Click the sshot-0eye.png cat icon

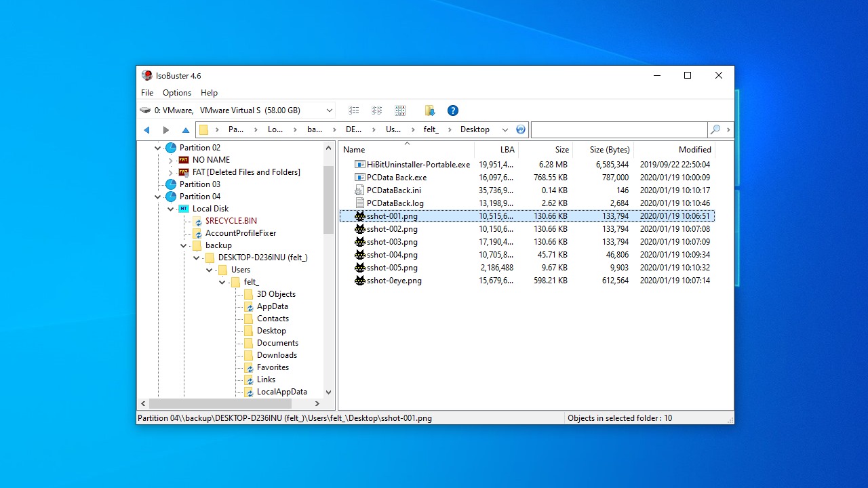click(x=360, y=281)
